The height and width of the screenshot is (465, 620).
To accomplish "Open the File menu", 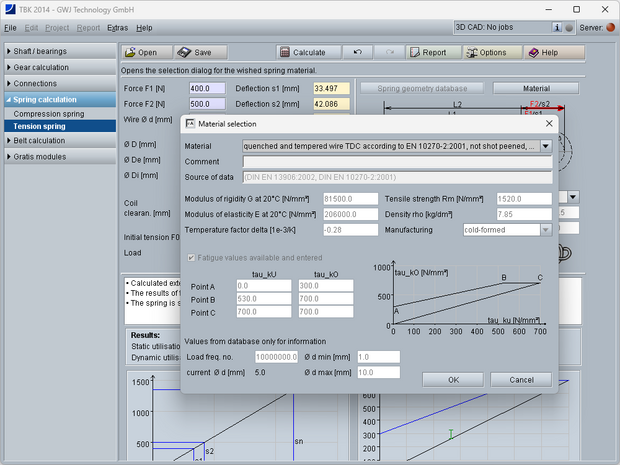I will [10, 28].
